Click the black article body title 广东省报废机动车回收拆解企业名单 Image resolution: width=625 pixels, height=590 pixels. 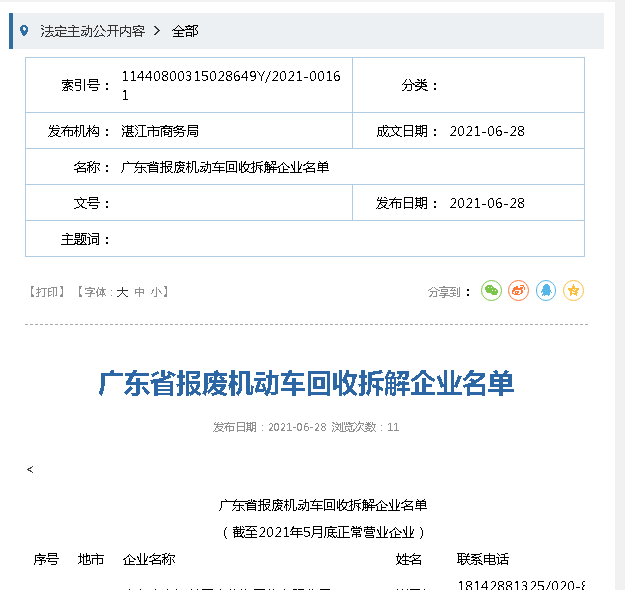[x=323, y=505]
